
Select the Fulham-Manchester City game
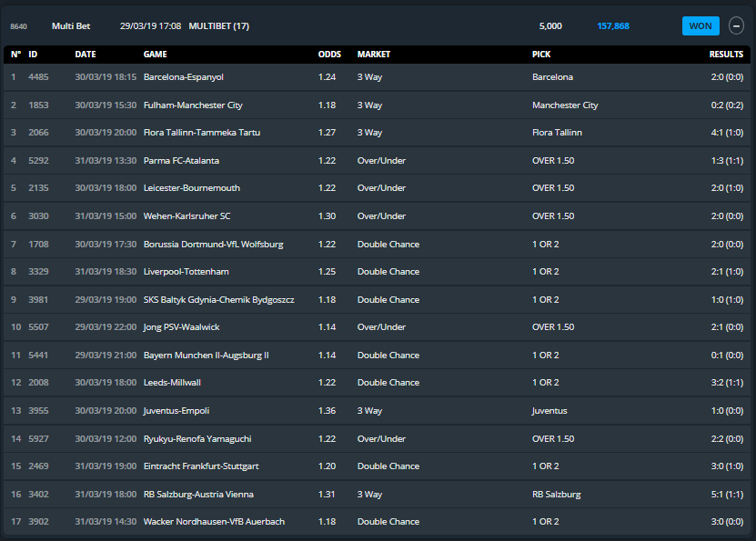coord(193,105)
